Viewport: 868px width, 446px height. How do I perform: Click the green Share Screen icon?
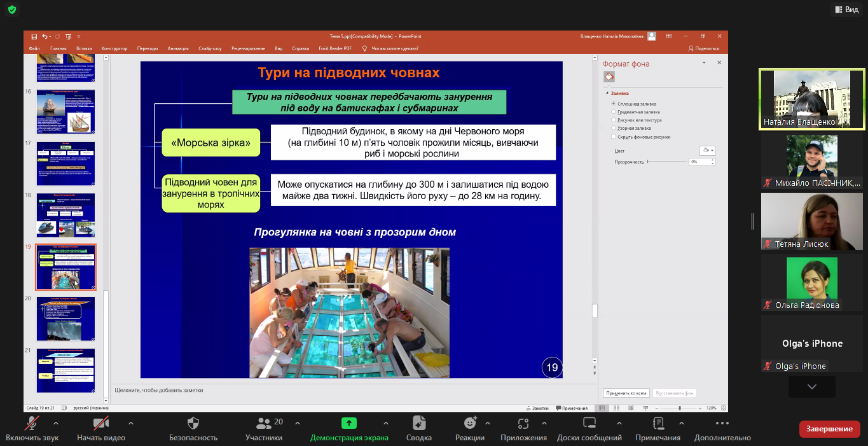[349, 423]
